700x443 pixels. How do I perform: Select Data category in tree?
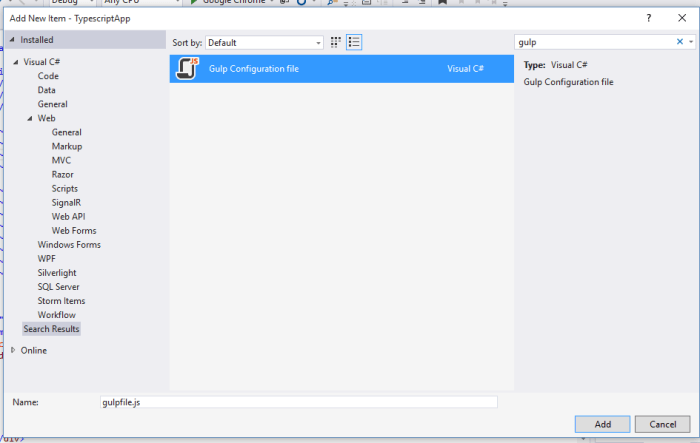click(x=46, y=90)
